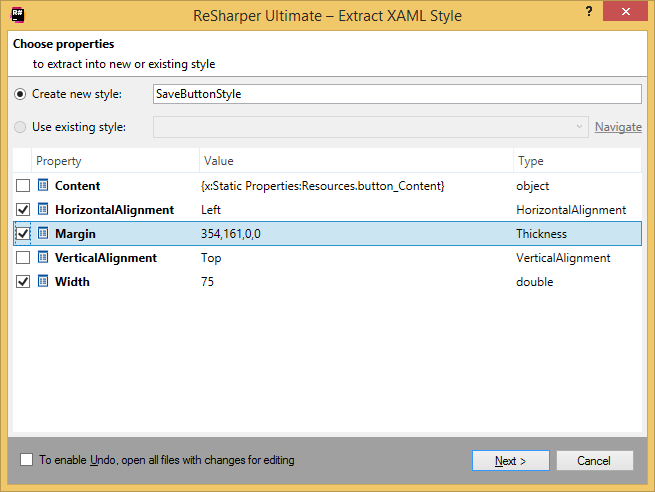Uncheck the HorizontalAlignment checkbox

[23, 210]
